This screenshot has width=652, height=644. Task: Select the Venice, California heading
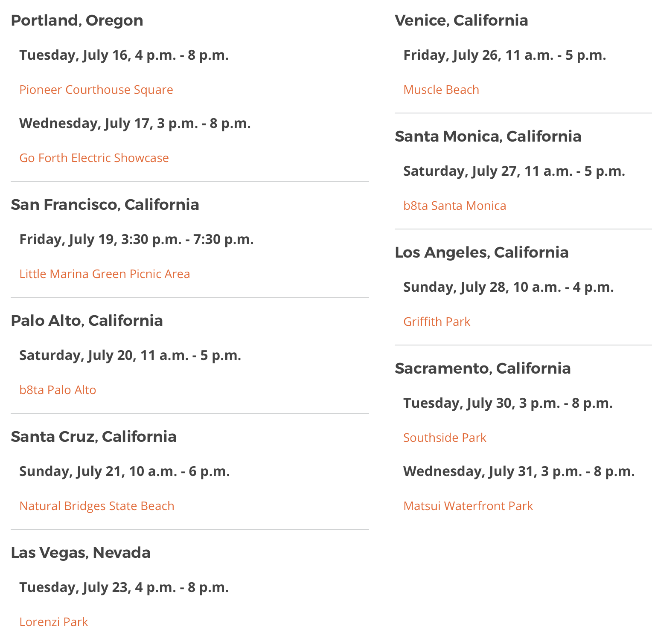click(461, 20)
